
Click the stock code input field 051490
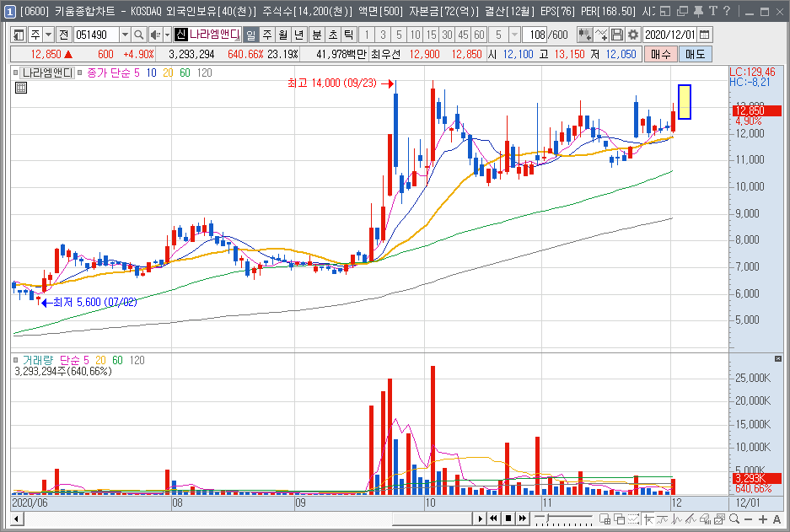pos(97,35)
